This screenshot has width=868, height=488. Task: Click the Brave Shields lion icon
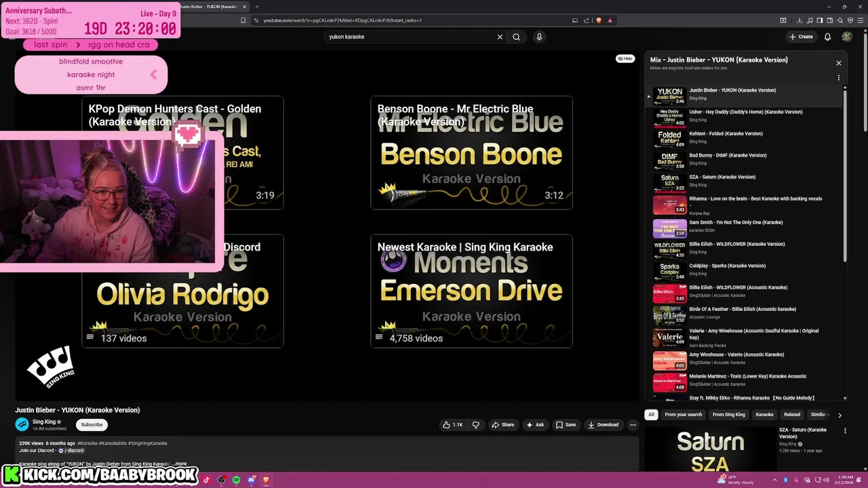pyautogui.click(x=599, y=20)
